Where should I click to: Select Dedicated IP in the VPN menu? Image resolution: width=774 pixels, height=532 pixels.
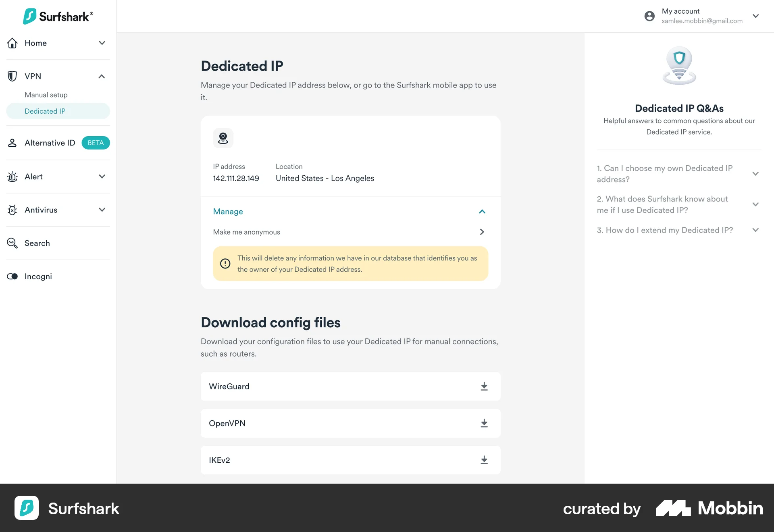pos(45,111)
